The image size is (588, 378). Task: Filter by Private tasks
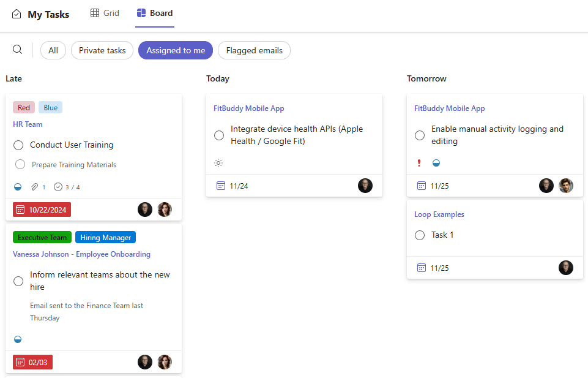point(102,50)
